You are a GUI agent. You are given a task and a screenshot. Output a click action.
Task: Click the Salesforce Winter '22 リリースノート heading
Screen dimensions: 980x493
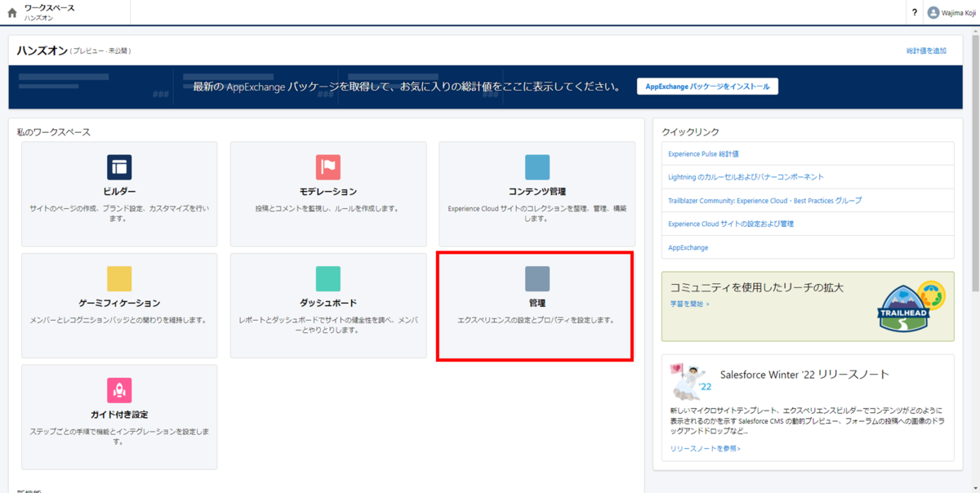pyautogui.click(x=804, y=375)
